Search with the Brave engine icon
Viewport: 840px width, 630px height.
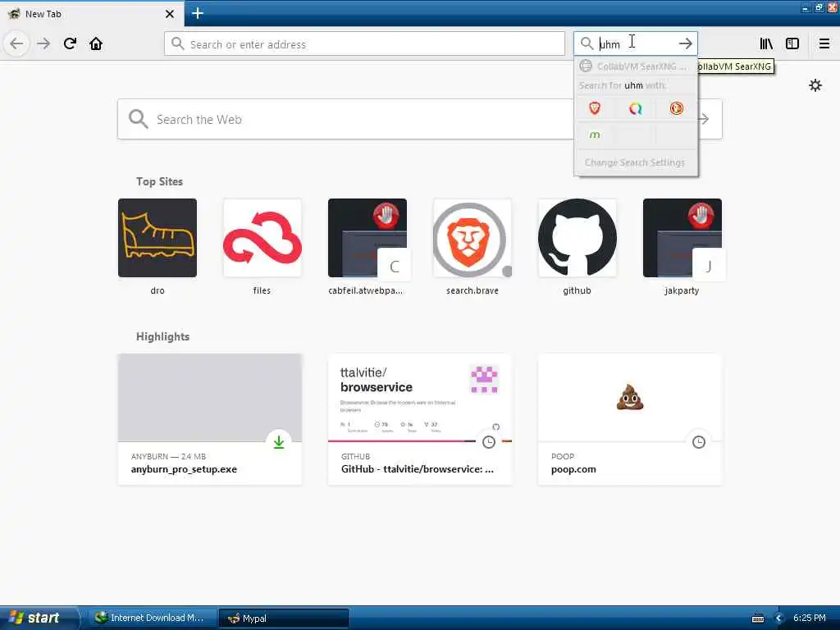595,109
